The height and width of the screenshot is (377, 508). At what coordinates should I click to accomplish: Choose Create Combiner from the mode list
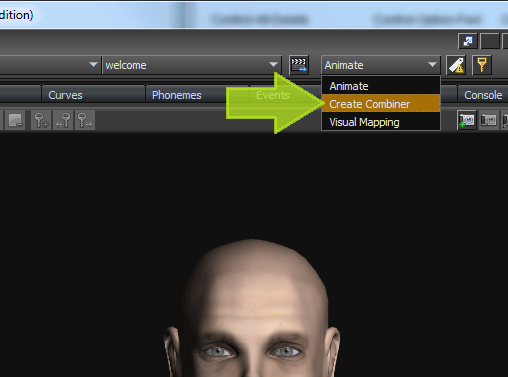pos(381,104)
